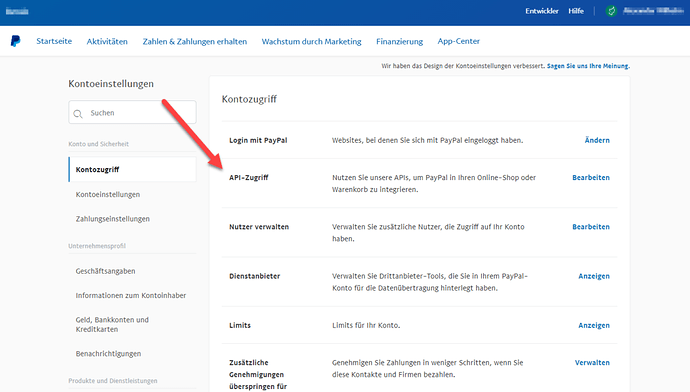This screenshot has height=392, width=690.
Task: Click Verwalten for Zusätzliche Genehmigungen
Action: pos(592,363)
